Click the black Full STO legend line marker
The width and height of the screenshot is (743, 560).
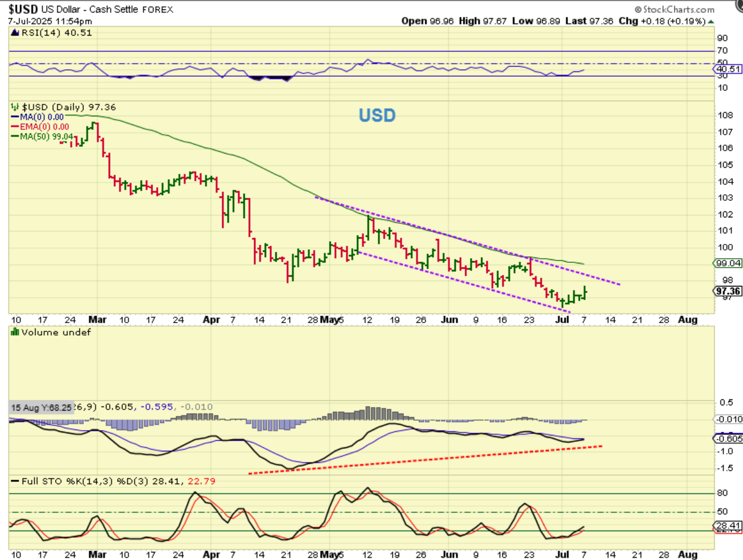pos(14,481)
